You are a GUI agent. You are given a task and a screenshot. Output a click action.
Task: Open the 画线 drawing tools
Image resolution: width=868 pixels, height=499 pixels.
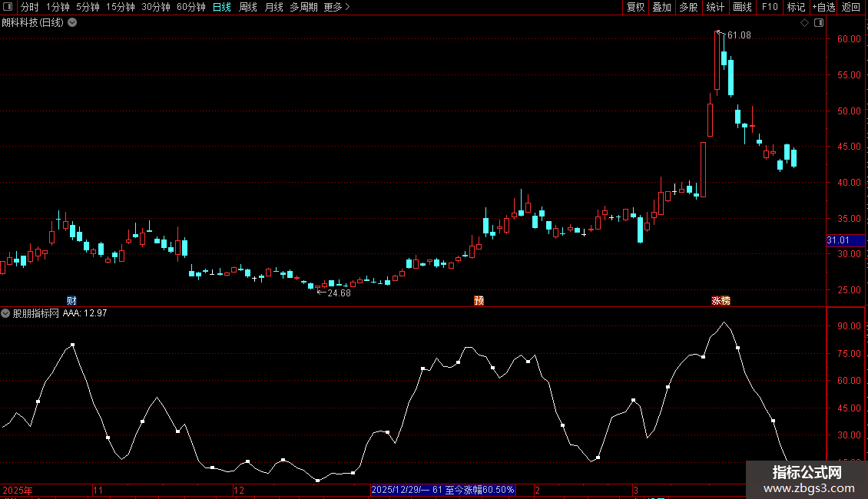pyautogui.click(x=742, y=7)
